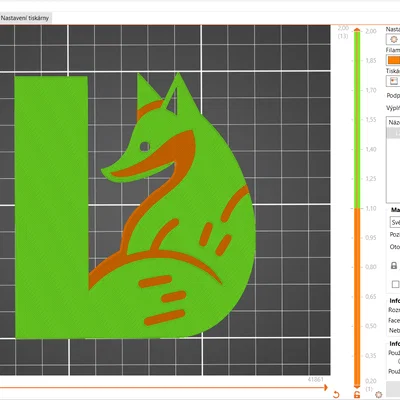Tick the checkbox below the padlock
Viewport: 400px width, 400px height.
pos(395,284)
